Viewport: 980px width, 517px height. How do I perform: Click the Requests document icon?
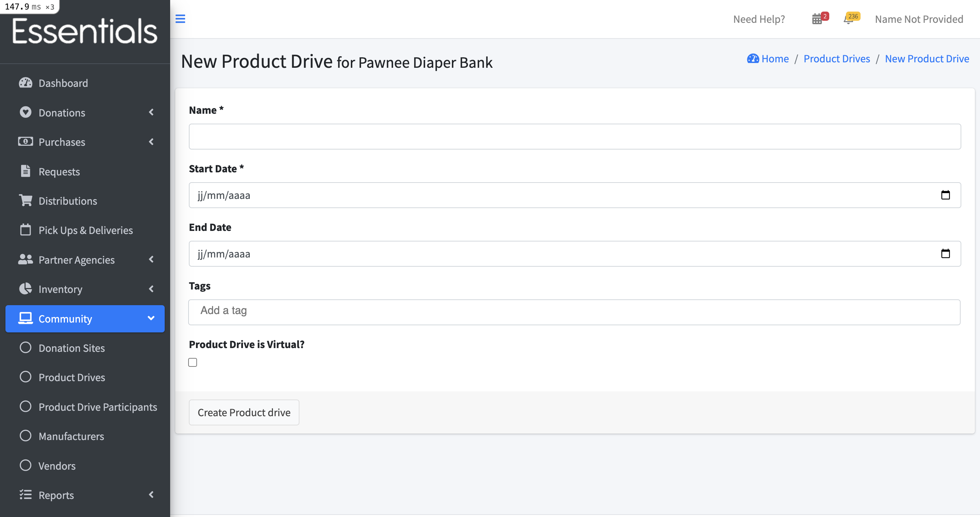coord(26,171)
